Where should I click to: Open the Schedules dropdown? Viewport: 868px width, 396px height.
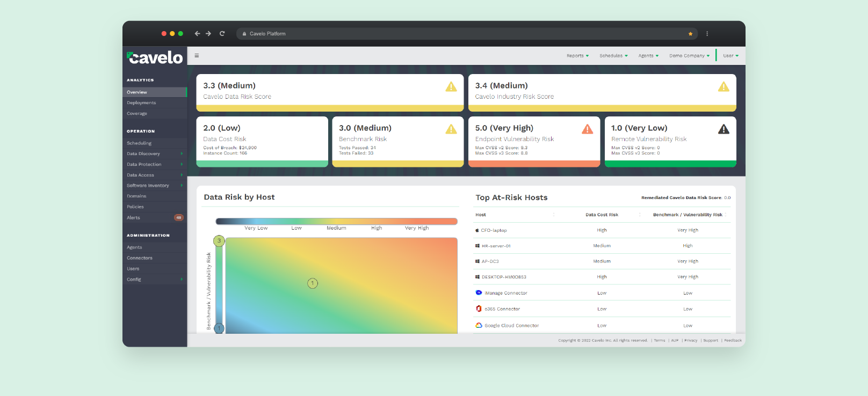pyautogui.click(x=613, y=56)
